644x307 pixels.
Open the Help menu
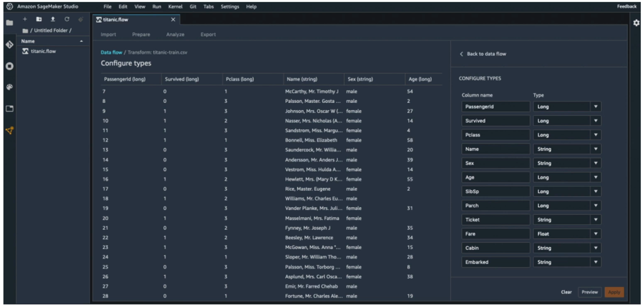pyautogui.click(x=251, y=7)
